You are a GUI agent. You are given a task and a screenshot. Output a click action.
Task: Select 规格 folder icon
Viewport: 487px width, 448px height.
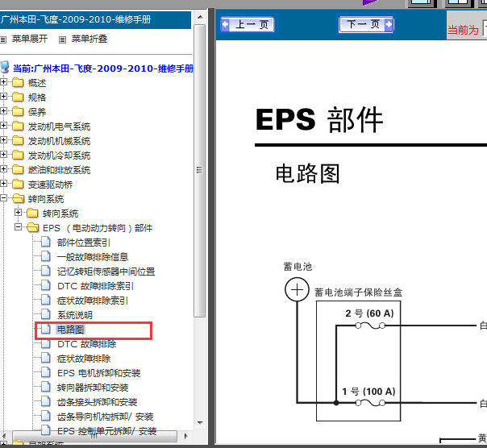coord(18,97)
